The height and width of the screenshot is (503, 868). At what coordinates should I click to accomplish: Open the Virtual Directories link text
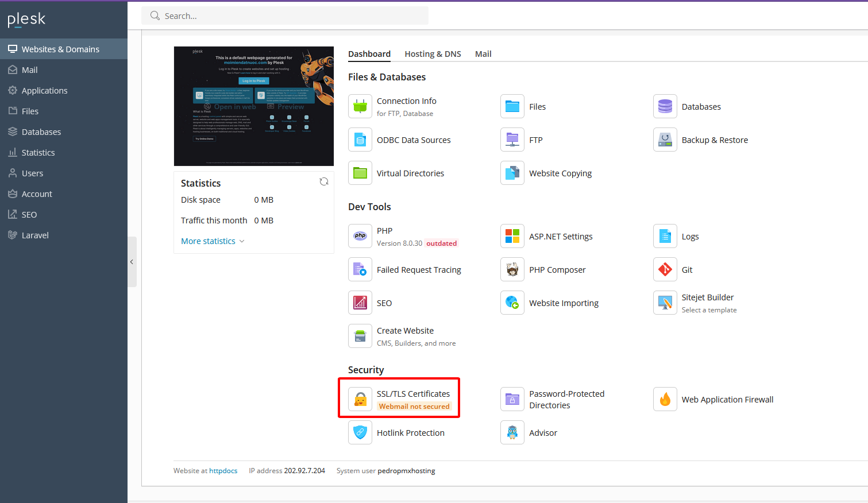tap(410, 173)
